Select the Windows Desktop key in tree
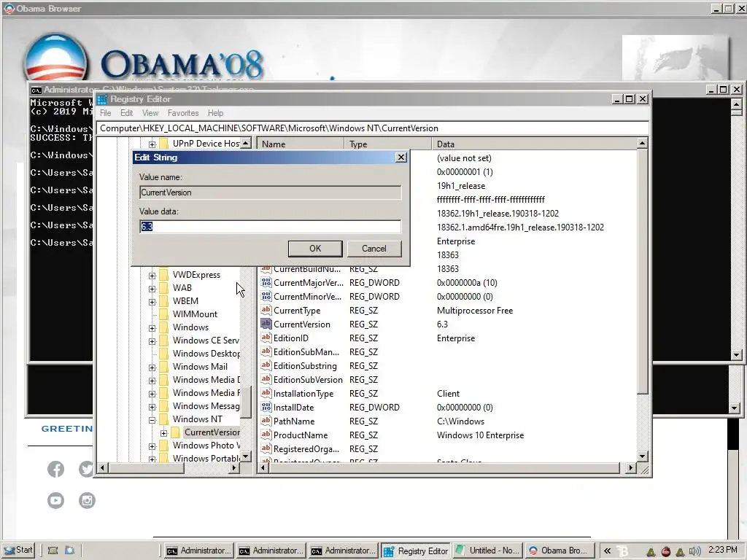Image resolution: width=747 pixels, height=560 pixels. [206, 354]
